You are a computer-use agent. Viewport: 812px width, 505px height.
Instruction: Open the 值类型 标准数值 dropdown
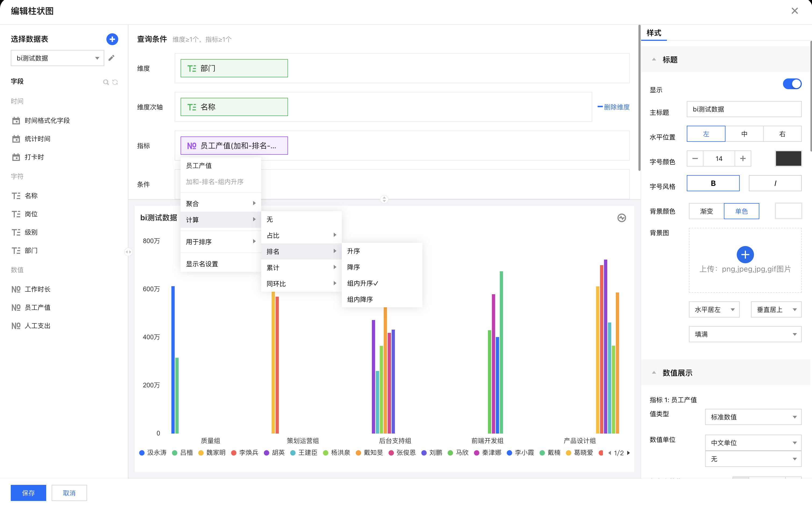pyautogui.click(x=753, y=417)
